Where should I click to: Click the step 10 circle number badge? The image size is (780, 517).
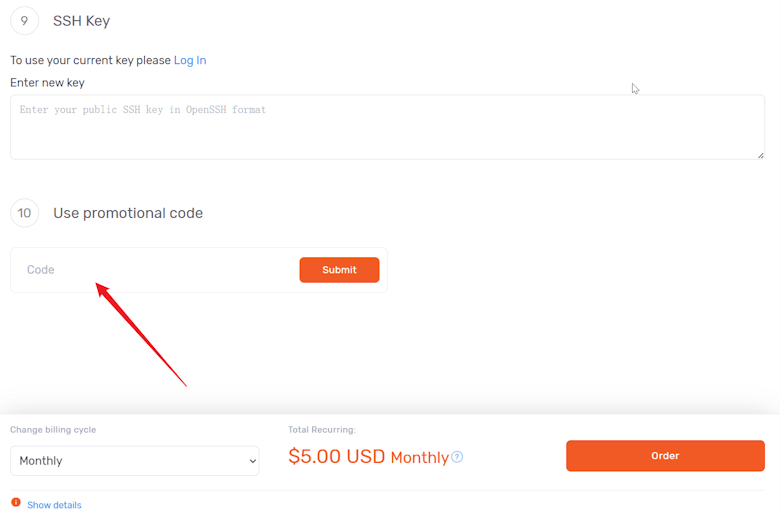coord(24,213)
